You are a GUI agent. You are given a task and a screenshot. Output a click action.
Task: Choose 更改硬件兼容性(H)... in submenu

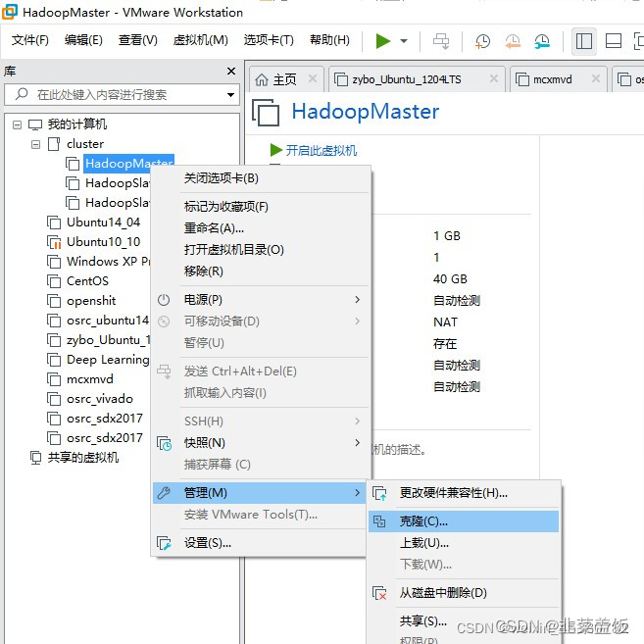(464, 493)
